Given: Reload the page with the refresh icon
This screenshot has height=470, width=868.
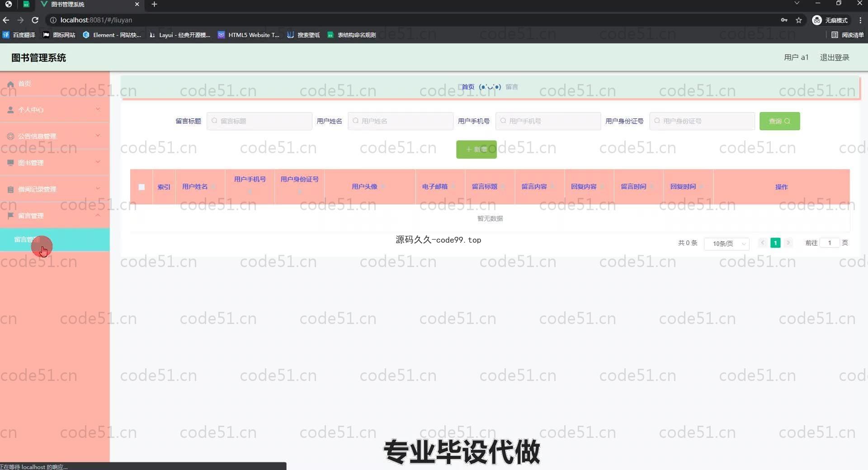Looking at the screenshot, I should coord(35,20).
